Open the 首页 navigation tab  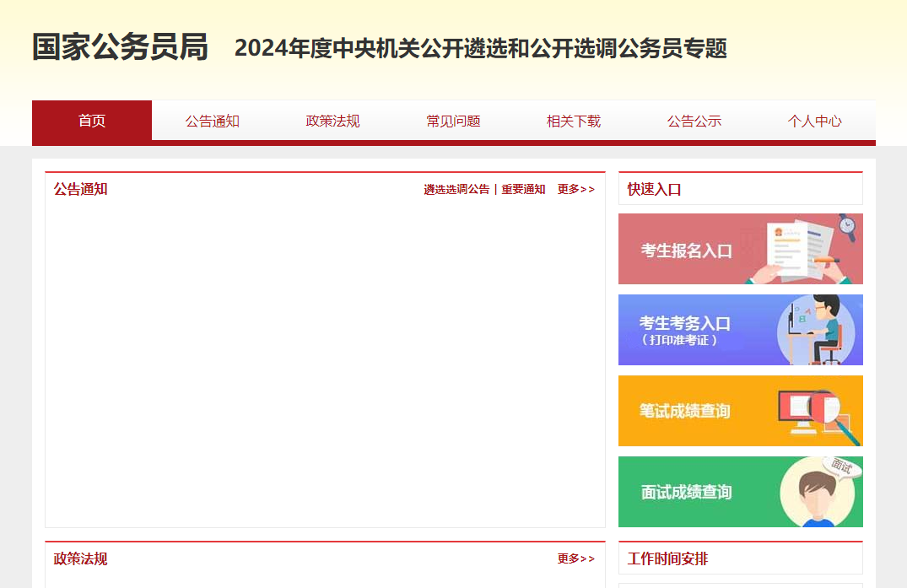(x=92, y=121)
